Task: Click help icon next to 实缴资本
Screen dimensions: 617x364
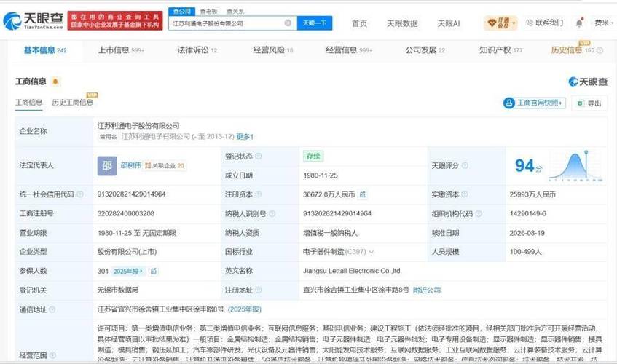Action: 464,194
